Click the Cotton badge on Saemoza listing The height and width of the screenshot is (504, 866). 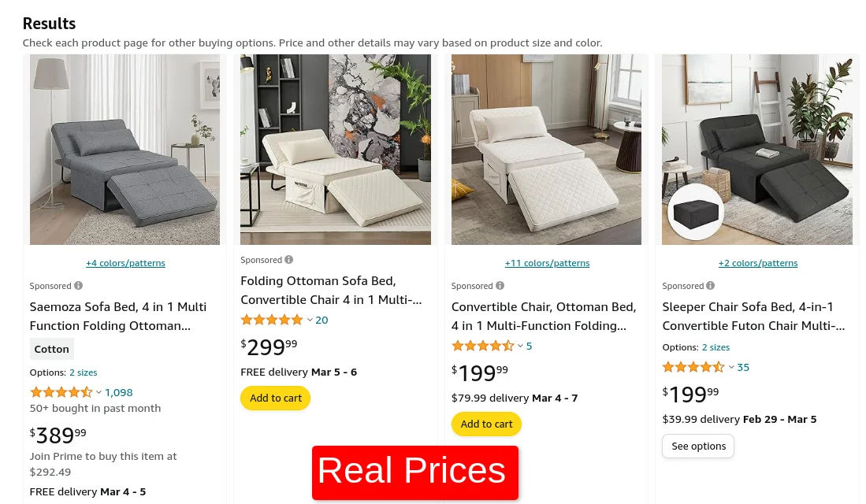tap(51, 348)
